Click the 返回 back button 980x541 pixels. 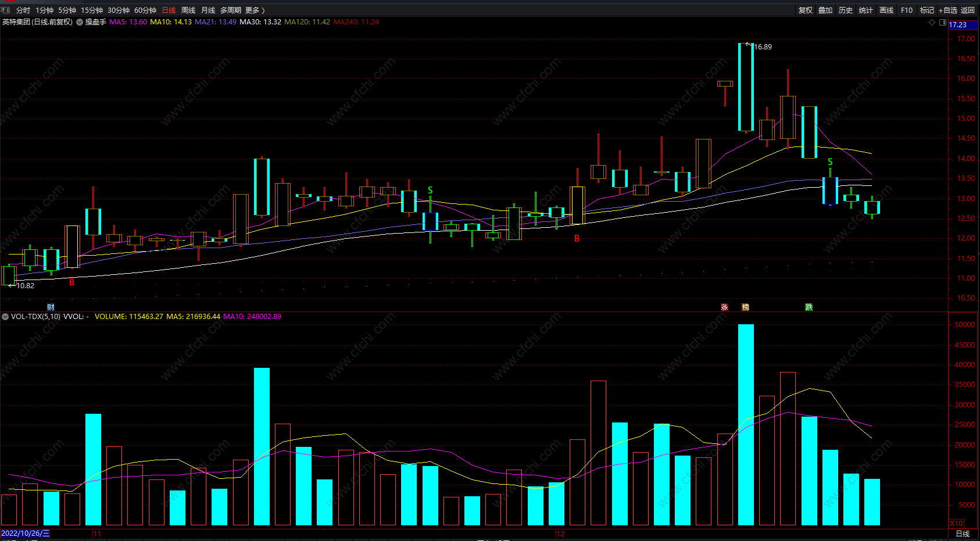pyautogui.click(x=968, y=10)
